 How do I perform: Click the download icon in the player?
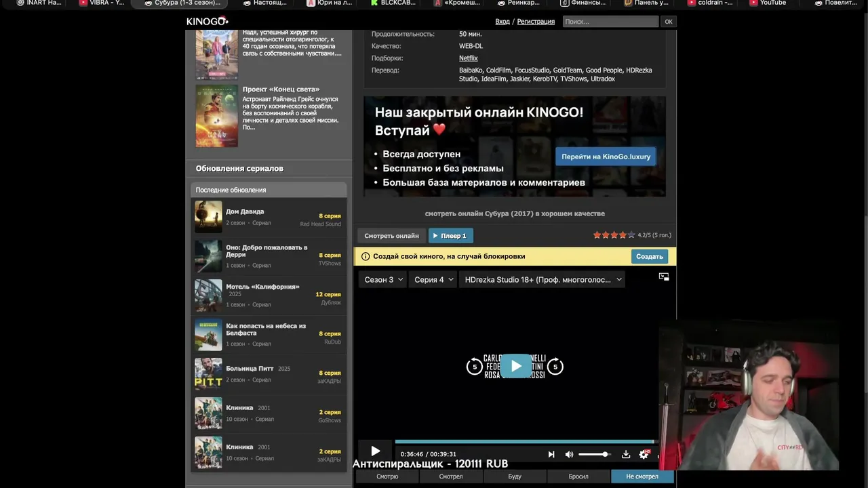[x=626, y=454]
